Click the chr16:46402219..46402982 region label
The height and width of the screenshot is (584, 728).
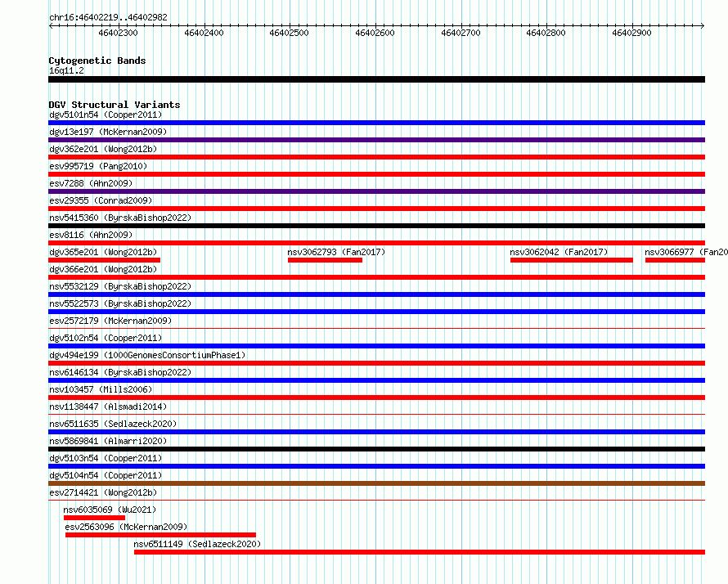click(x=108, y=18)
